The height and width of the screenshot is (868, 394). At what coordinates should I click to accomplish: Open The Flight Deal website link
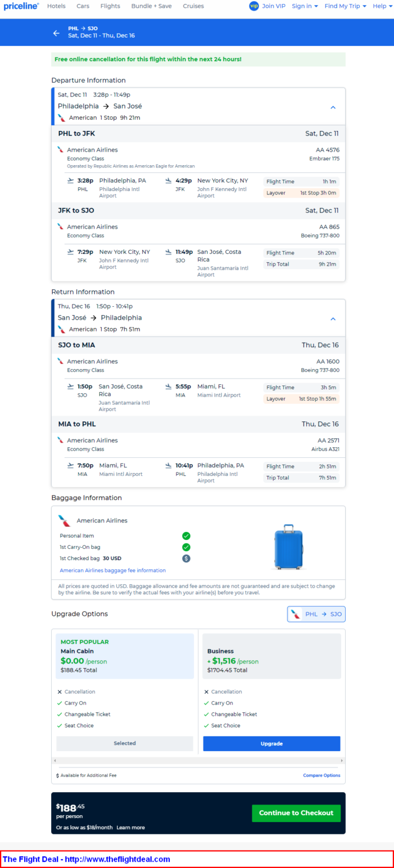click(x=86, y=859)
